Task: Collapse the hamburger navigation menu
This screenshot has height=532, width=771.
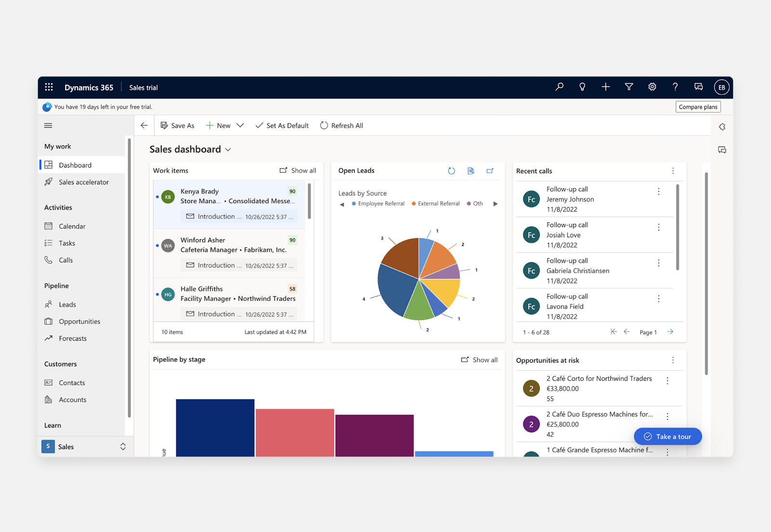Action: pos(48,126)
